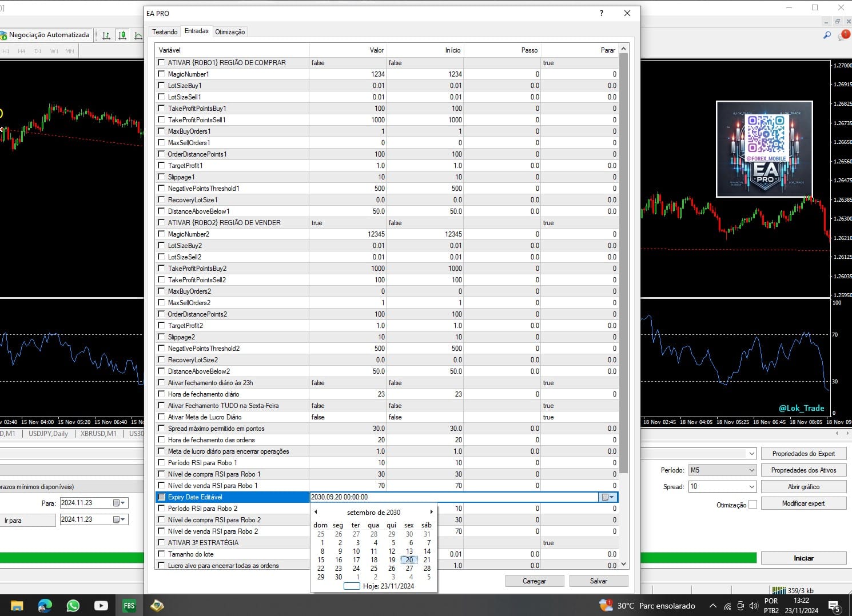Open WhatsApp from the taskbar
852x616 pixels.
73,606
